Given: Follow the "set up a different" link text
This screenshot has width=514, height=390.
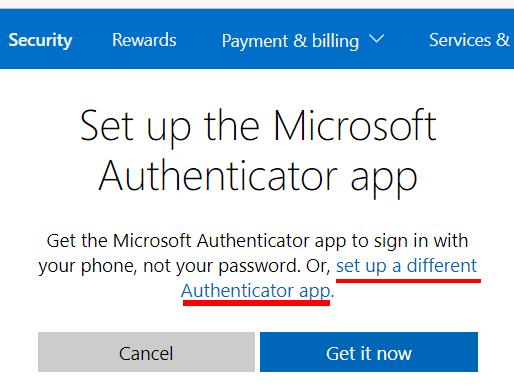Looking at the screenshot, I should tap(406, 266).
